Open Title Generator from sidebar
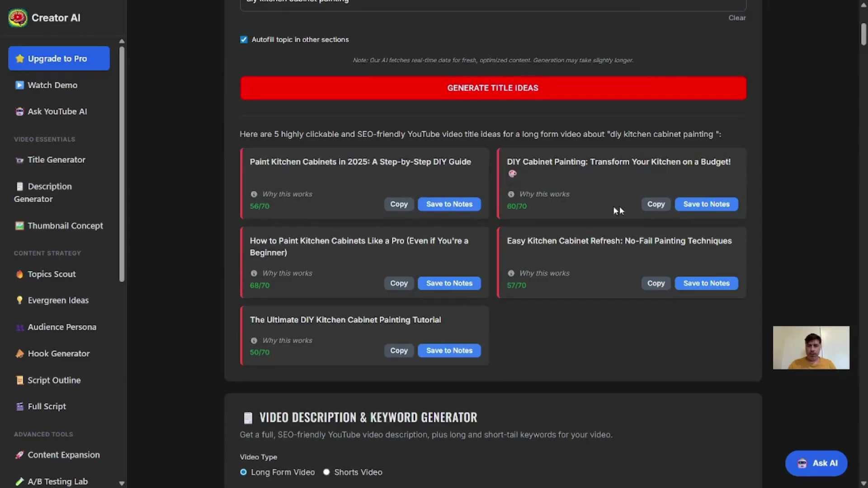Image resolution: width=868 pixels, height=488 pixels. (x=56, y=160)
